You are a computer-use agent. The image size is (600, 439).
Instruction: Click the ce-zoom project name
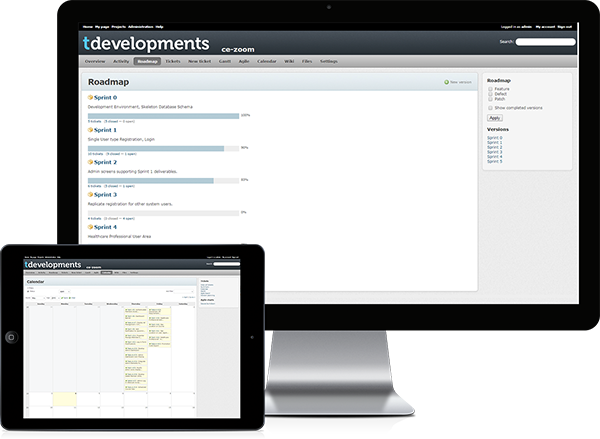coord(238,49)
